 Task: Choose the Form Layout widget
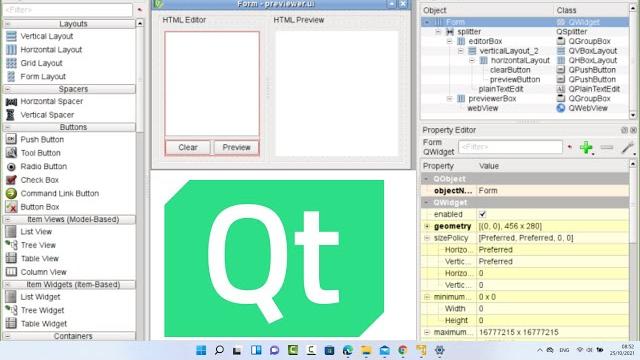pos(43,77)
